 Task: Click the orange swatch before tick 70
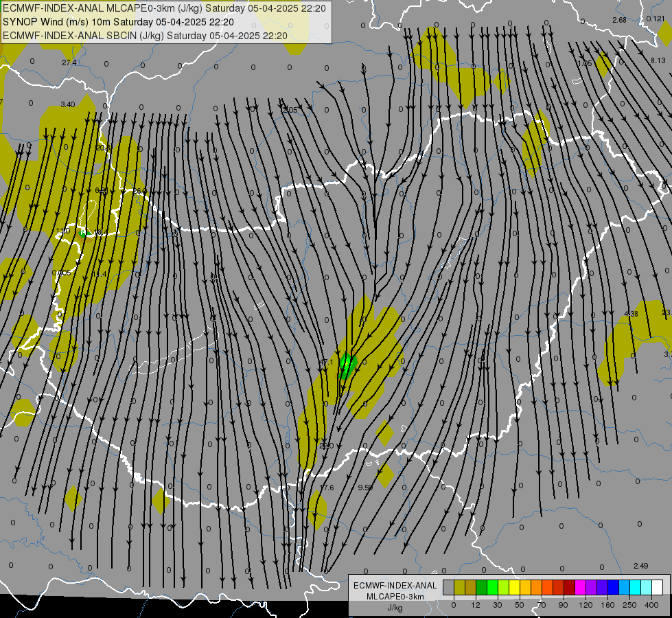[x=537, y=587]
